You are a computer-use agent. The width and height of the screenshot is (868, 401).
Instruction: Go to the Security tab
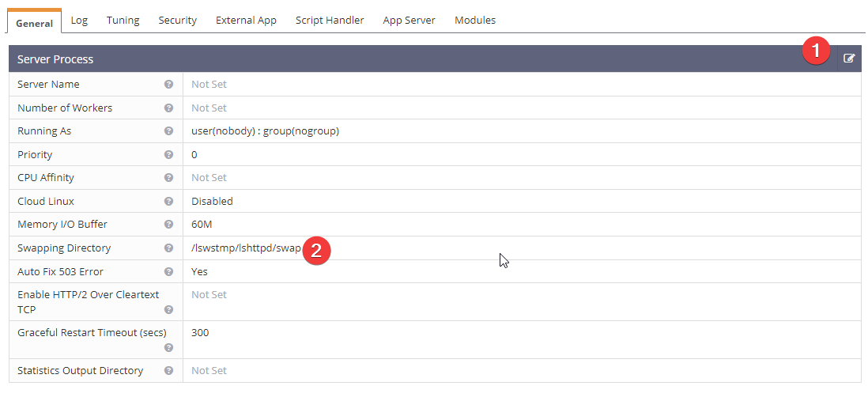178,21
